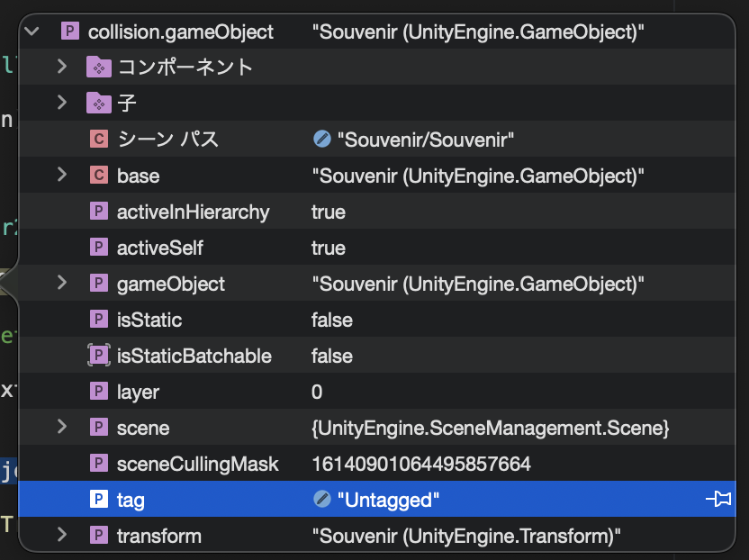Image resolution: width=749 pixels, height=560 pixels.
Task: Click the edit pencil icon beside "Souvenir/Souvenir"
Action: tap(322, 139)
